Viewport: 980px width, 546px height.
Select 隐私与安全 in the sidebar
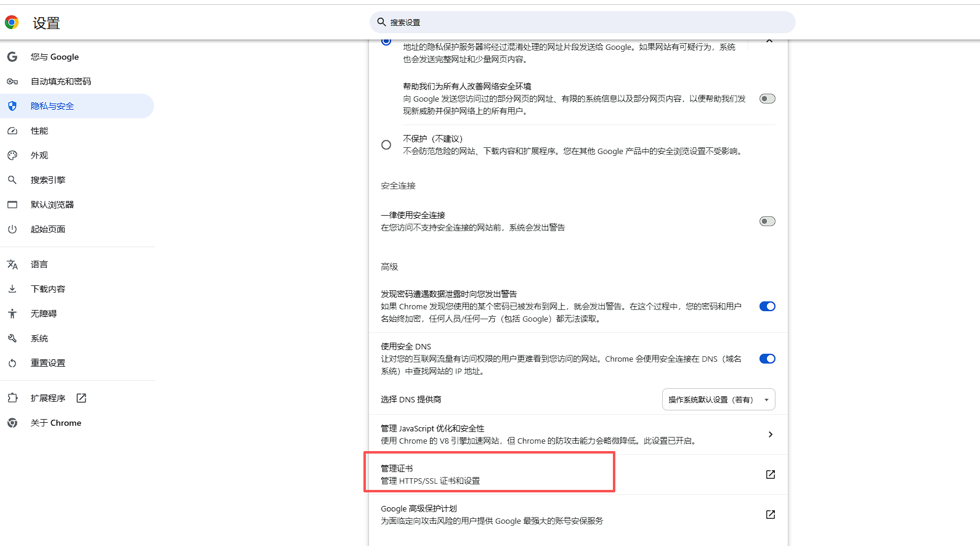pos(77,106)
